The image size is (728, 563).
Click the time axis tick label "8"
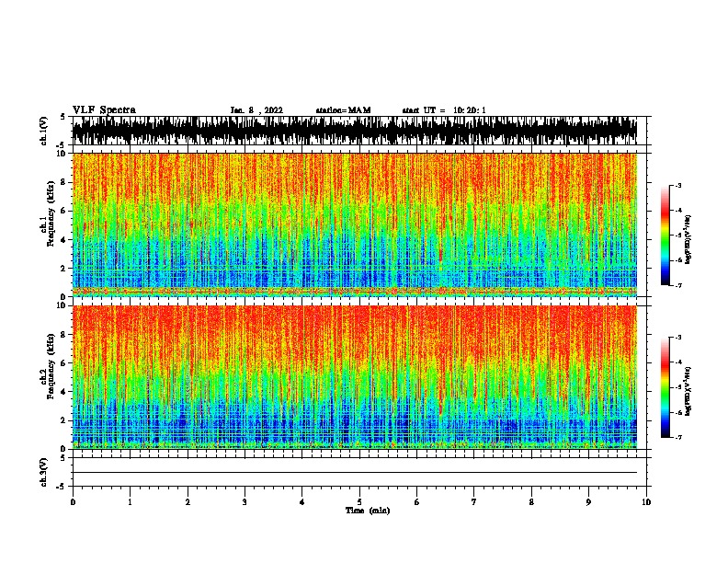pos(531,502)
